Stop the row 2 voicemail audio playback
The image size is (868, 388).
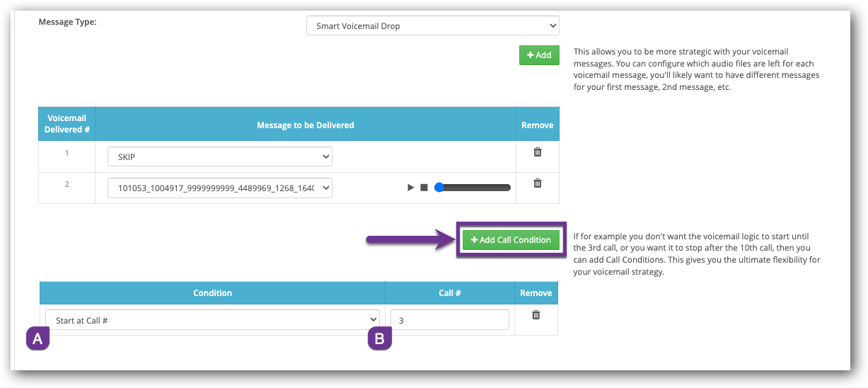(x=424, y=188)
